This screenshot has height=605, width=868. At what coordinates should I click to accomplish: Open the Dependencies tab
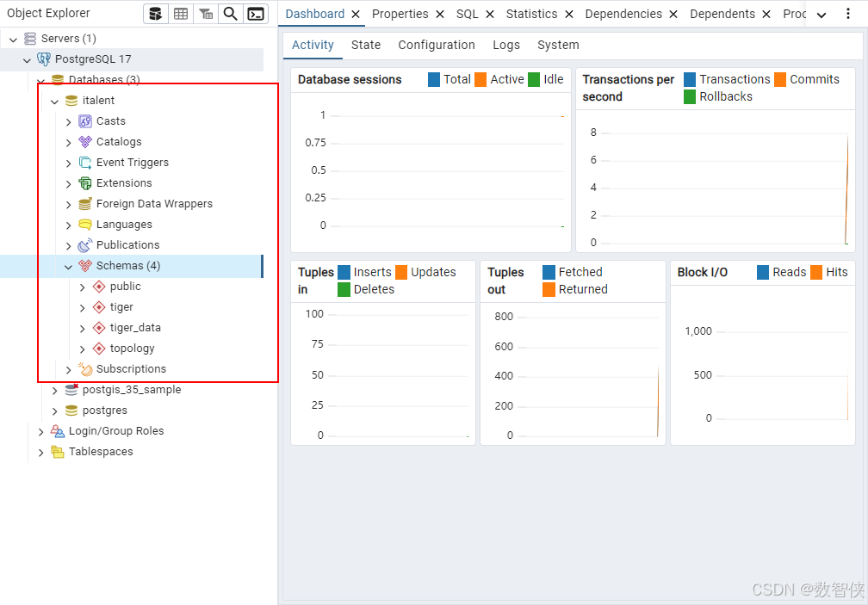[623, 14]
